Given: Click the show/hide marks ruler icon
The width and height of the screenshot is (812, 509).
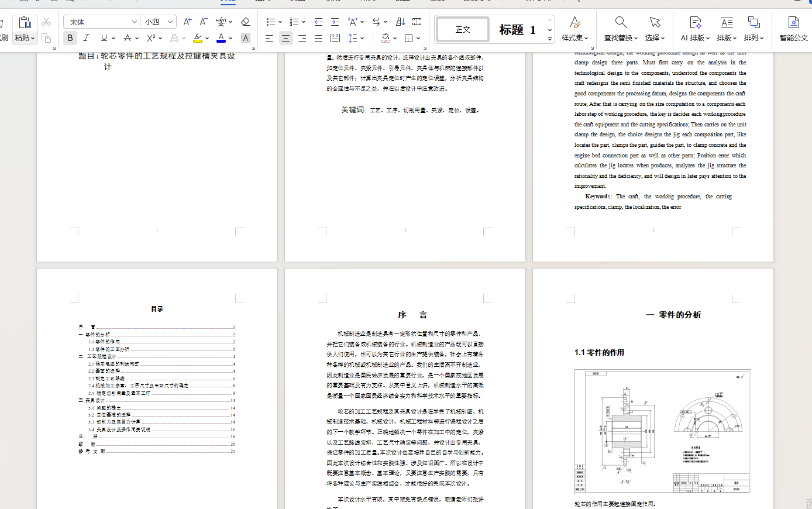Looking at the screenshot, I should point(417,22).
